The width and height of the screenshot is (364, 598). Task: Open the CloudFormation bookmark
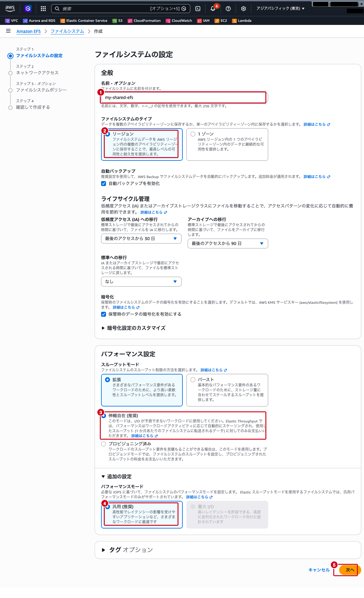coord(144,21)
